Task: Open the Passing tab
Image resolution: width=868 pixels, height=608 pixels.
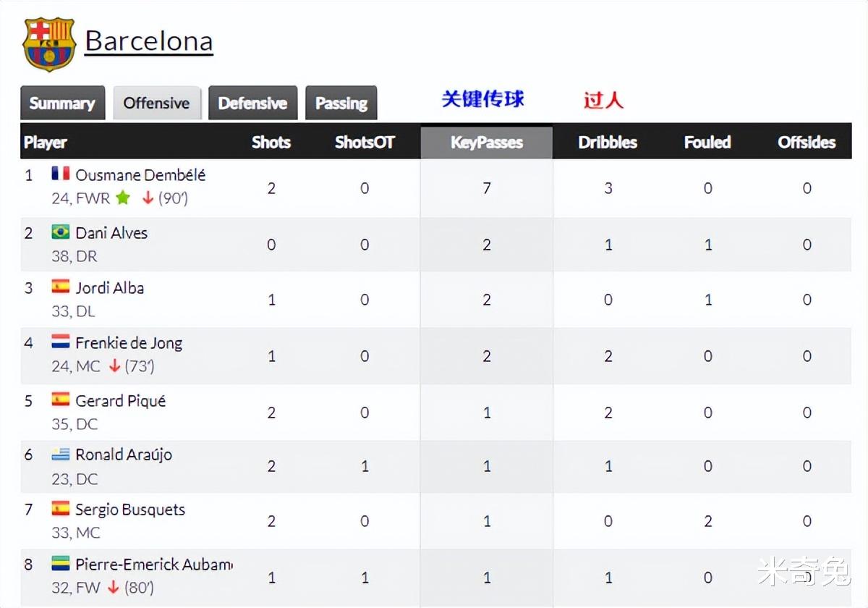Action: (341, 103)
